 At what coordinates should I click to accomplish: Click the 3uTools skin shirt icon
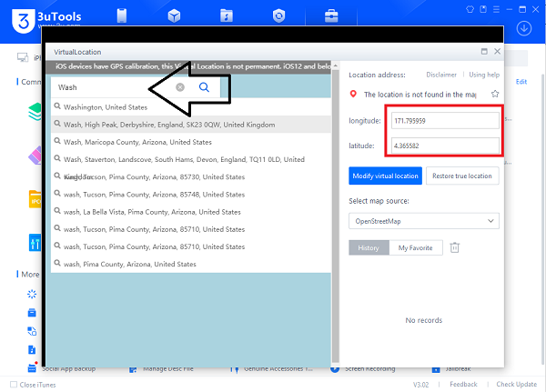coord(470,9)
